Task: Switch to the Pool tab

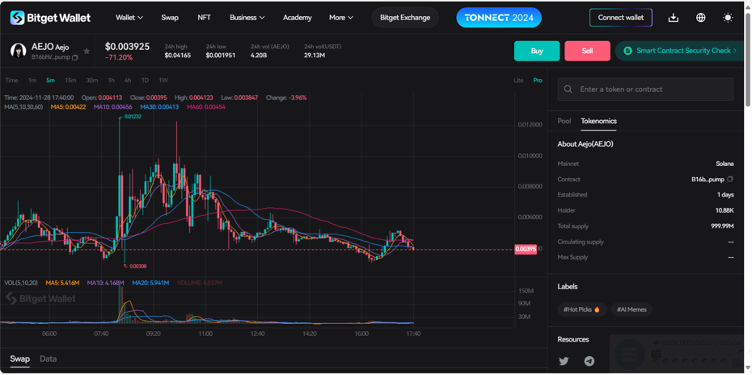Action: tap(564, 121)
